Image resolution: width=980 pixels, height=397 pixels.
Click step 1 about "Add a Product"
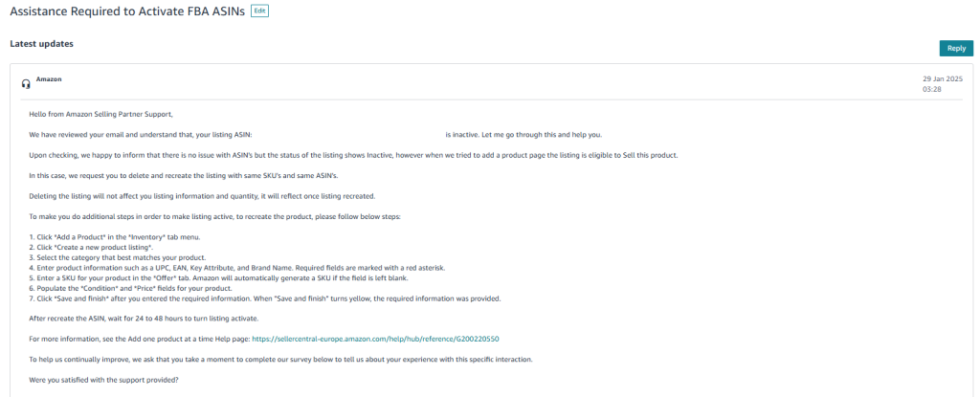[x=115, y=237]
